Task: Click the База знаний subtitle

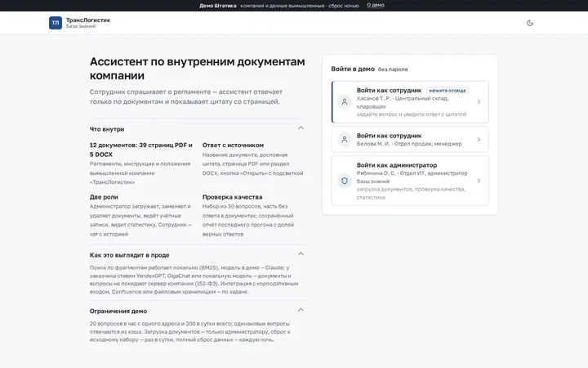Action: (81, 26)
